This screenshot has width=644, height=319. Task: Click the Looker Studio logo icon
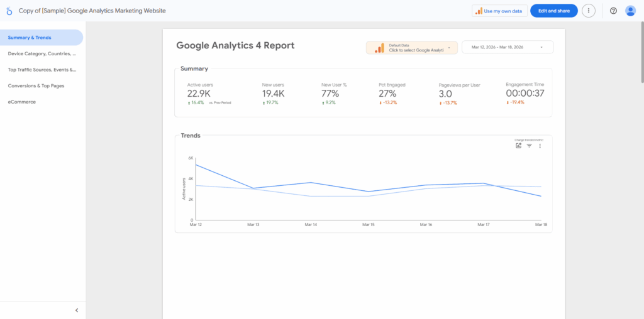pyautogui.click(x=9, y=11)
